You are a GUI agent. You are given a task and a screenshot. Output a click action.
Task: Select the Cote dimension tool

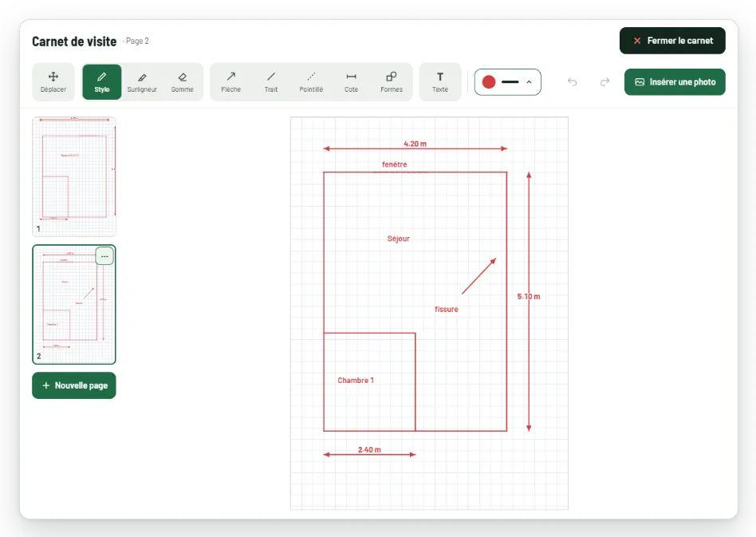[351, 82]
